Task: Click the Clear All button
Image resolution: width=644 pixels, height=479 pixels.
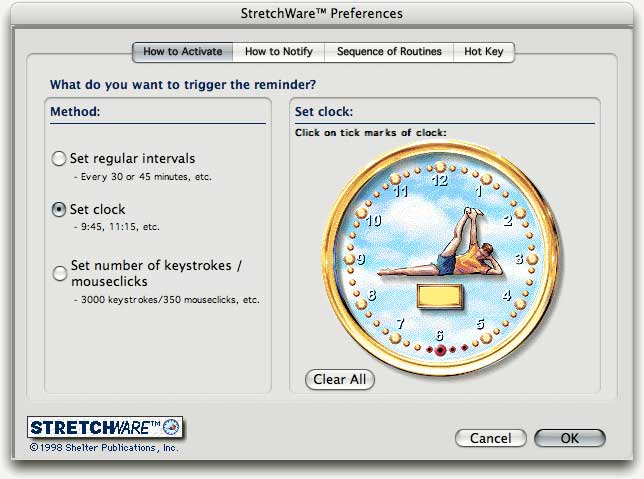Action: pos(340,379)
